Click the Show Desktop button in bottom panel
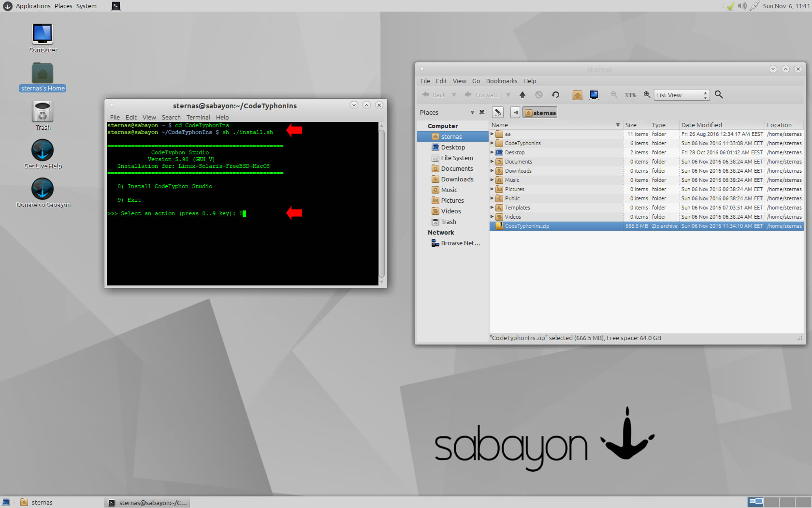812x508 pixels. point(6,502)
